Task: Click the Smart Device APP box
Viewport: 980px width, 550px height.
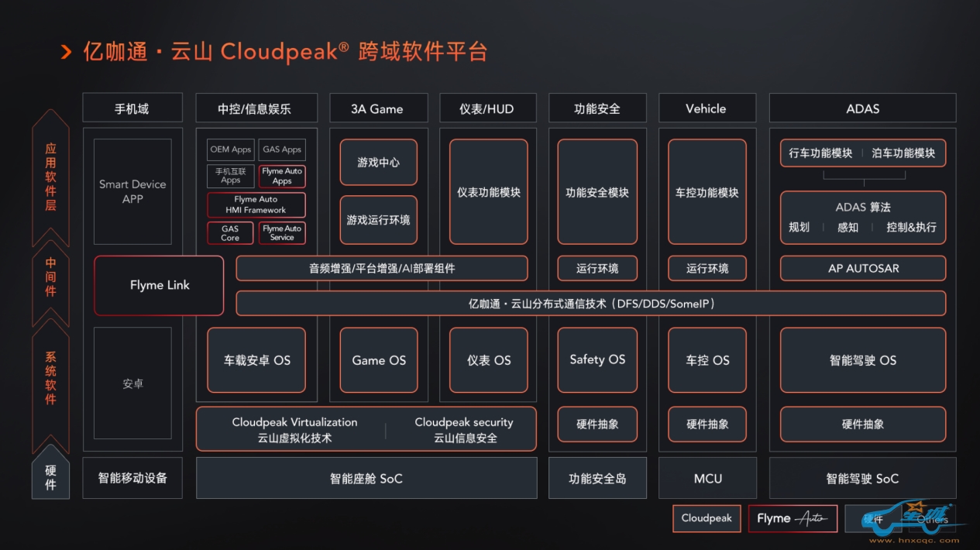Action: coord(132,191)
